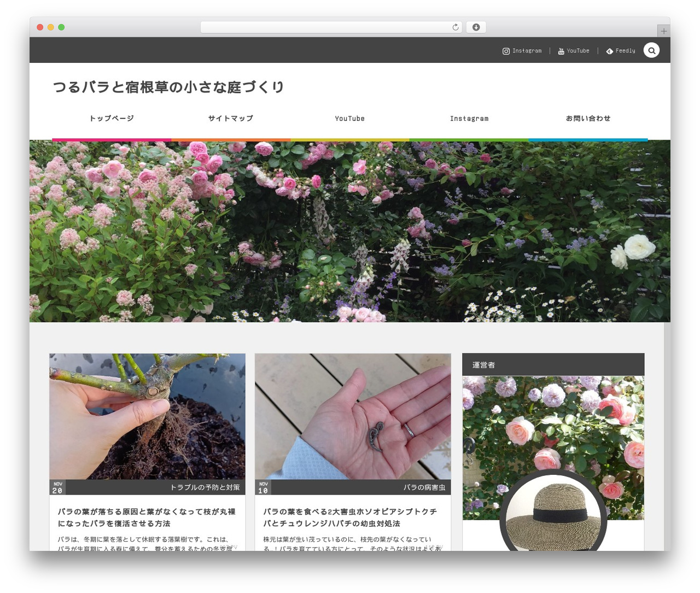The image size is (700, 593).
Task: Open the トップページ menu item
Action: pyautogui.click(x=112, y=118)
